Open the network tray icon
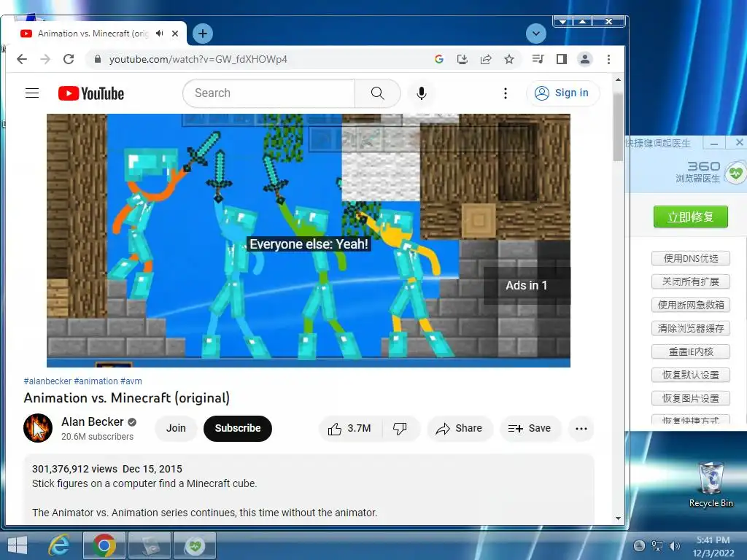The height and width of the screenshot is (560, 747). click(657, 546)
